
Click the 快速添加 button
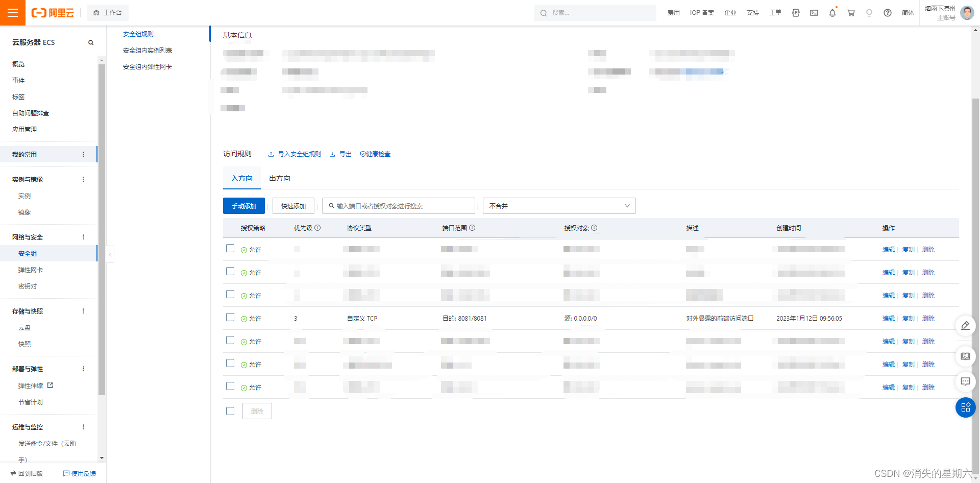(293, 206)
